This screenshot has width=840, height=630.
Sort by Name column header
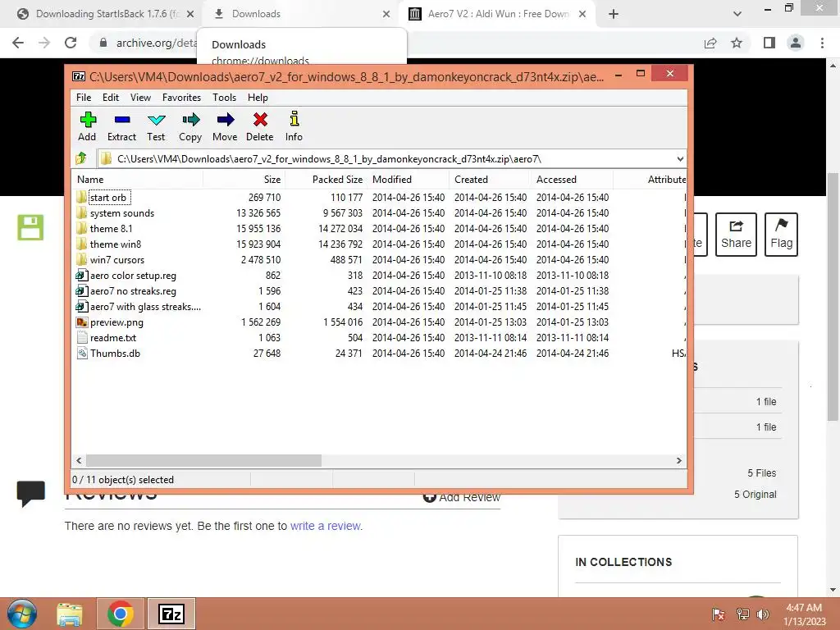tap(137, 180)
